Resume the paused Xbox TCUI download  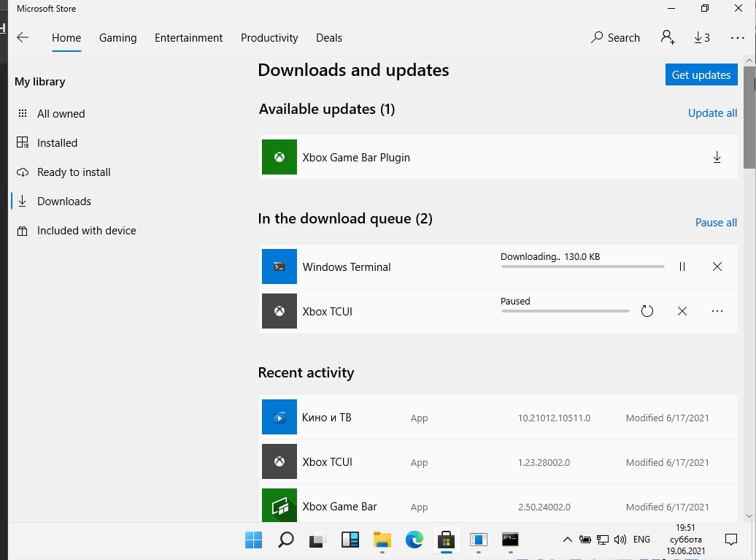[647, 311]
